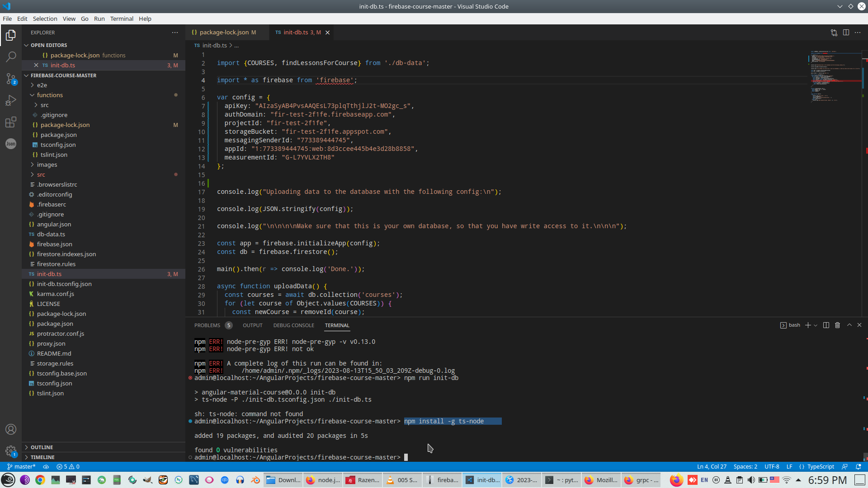The image size is (868, 488).
Task: Open the launch profile dropdown beside plus
Action: 816,325
